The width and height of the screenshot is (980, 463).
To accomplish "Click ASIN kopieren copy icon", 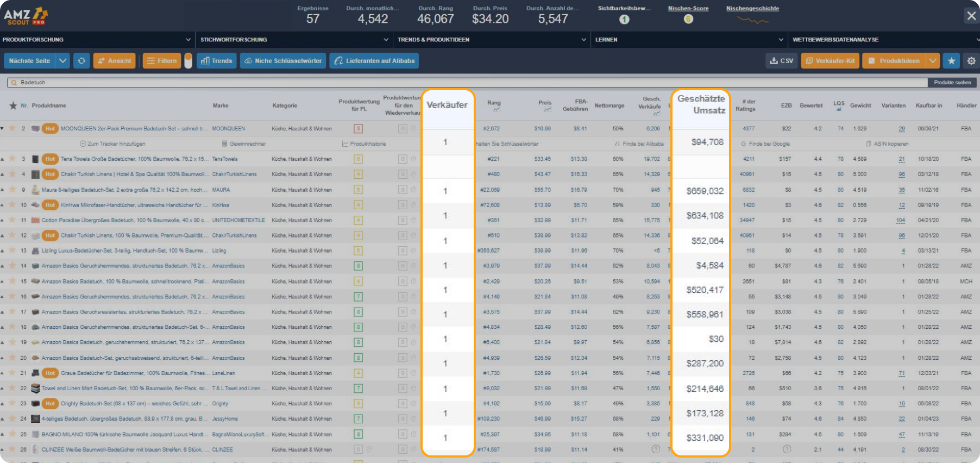I will coord(869,144).
